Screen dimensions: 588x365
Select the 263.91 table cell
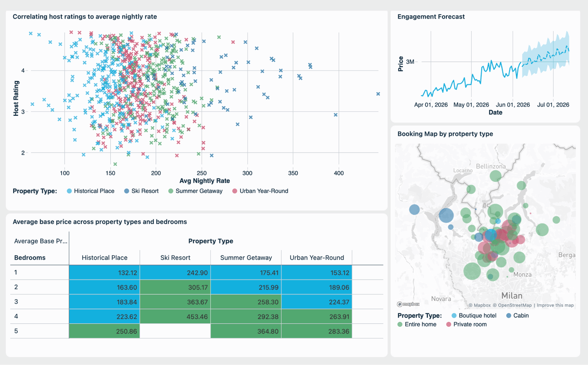317,316
